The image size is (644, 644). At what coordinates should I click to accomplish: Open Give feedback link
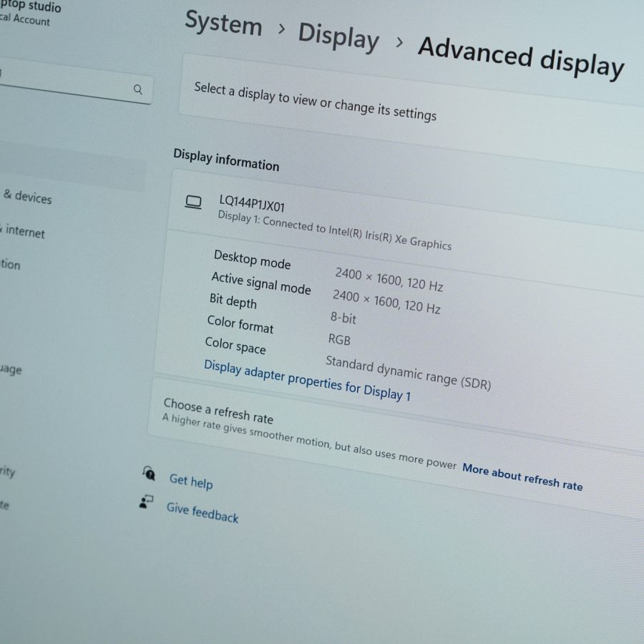202,512
